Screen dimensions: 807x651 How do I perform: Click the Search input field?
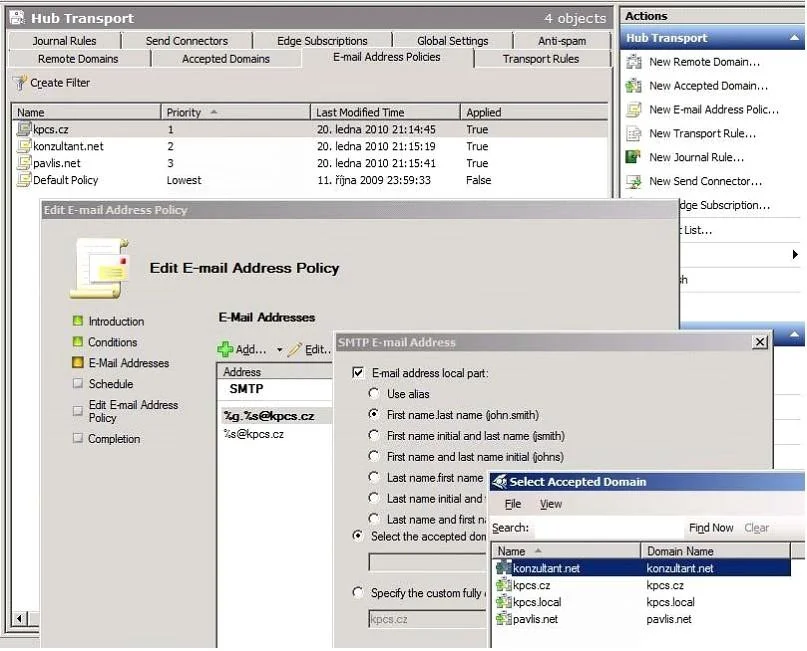pos(607,527)
